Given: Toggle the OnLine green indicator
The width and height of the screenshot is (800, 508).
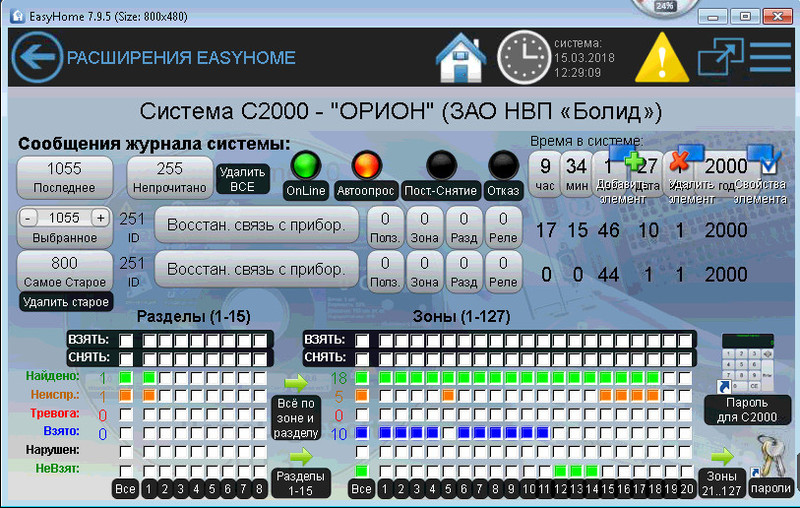Looking at the screenshot, I should coord(306,165).
